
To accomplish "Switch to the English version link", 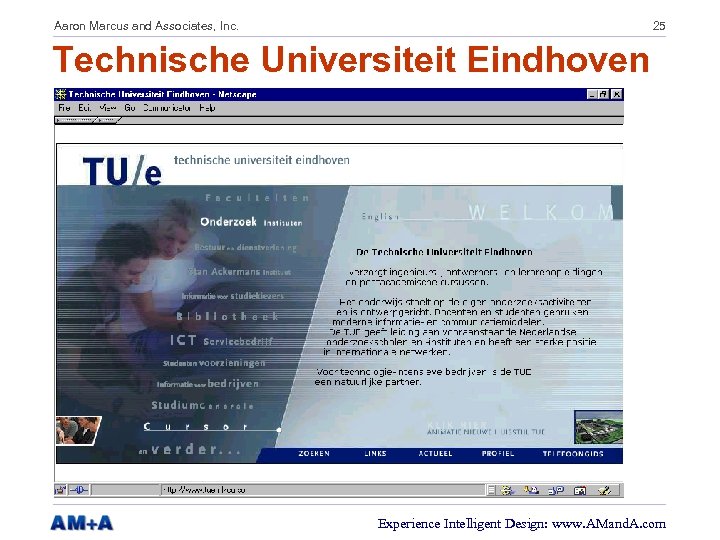I will (x=380, y=216).
